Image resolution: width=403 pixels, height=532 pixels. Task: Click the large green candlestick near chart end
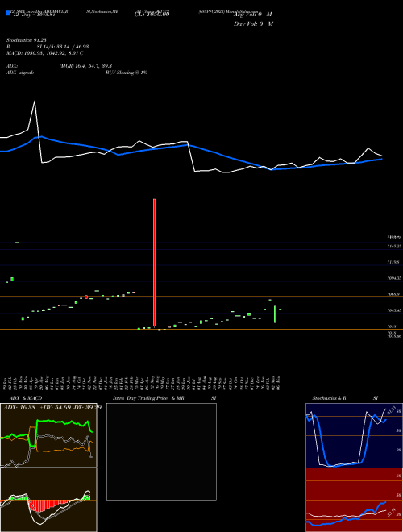click(275, 314)
